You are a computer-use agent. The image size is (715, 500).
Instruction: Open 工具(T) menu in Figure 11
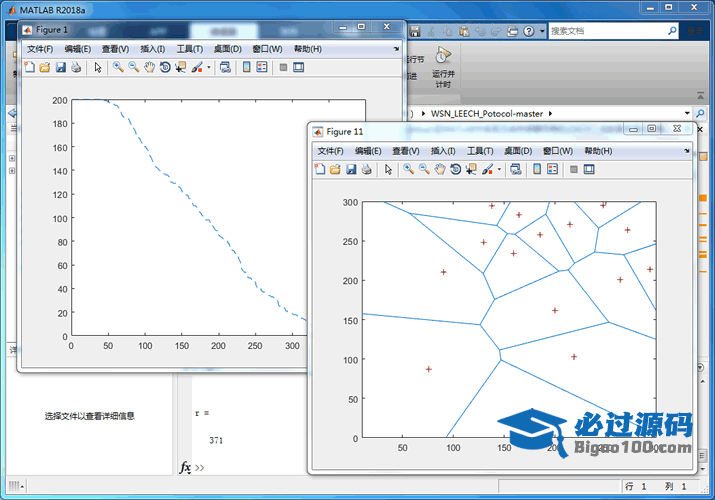pos(480,151)
